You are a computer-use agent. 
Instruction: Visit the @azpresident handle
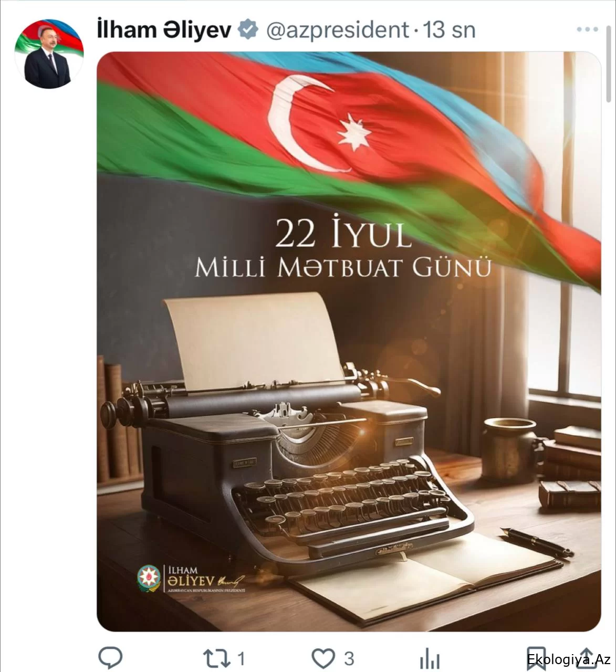(337, 30)
